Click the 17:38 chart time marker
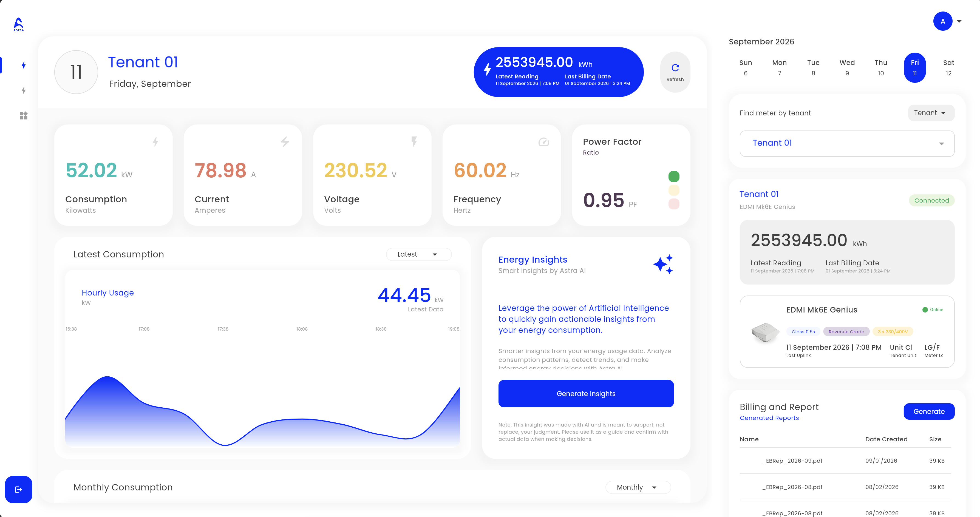Image resolution: width=980 pixels, height=517 pixels. click(x=223, y=329)
